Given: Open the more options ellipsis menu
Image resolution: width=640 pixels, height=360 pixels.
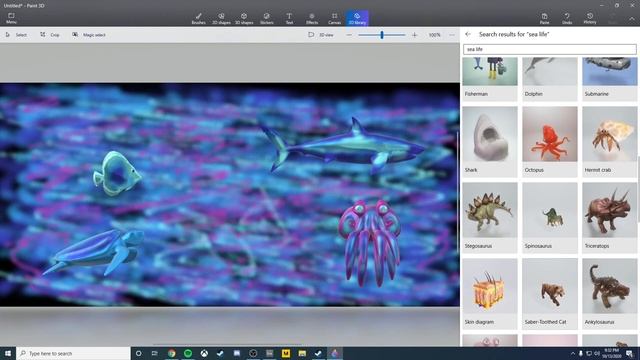Looking at the screenshot, I should pyautogui.click(x=452, y=35).
